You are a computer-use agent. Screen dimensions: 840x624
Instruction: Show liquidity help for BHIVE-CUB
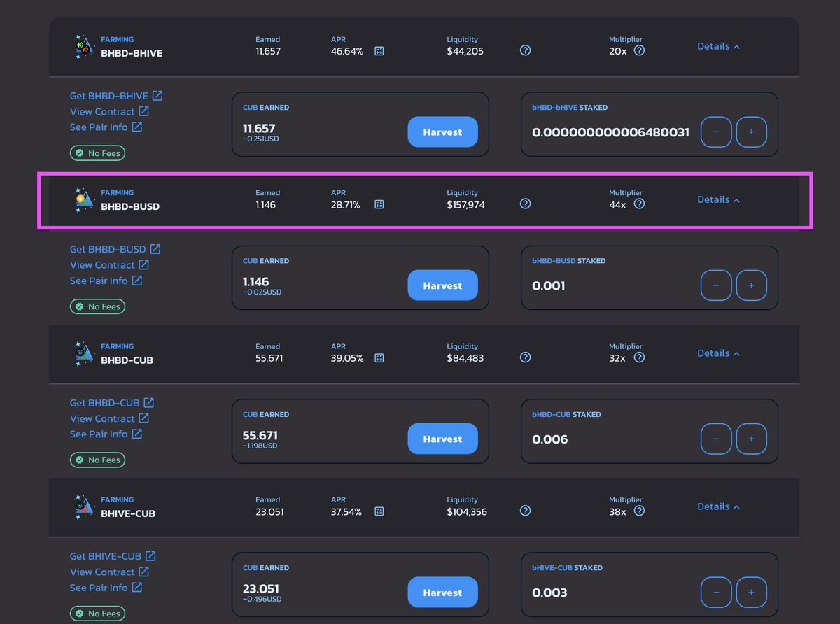point(526,511)
